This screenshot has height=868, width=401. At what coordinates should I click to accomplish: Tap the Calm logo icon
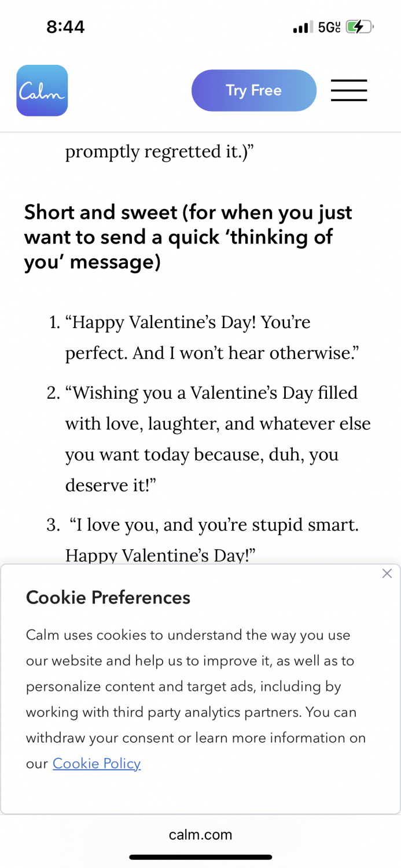42,90
